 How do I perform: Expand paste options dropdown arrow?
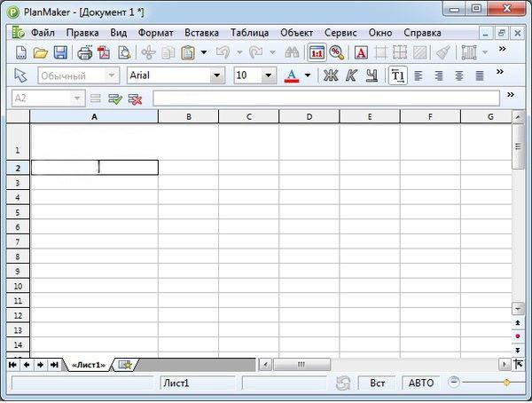[204, 52]
